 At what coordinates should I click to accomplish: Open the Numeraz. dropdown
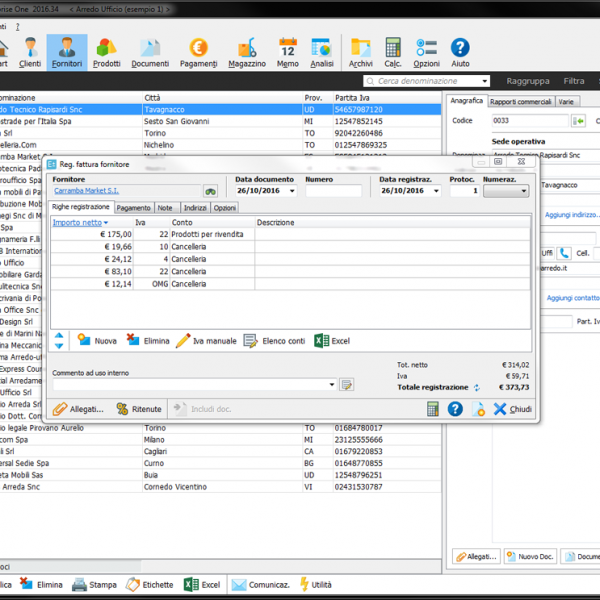tap(520, 191)
